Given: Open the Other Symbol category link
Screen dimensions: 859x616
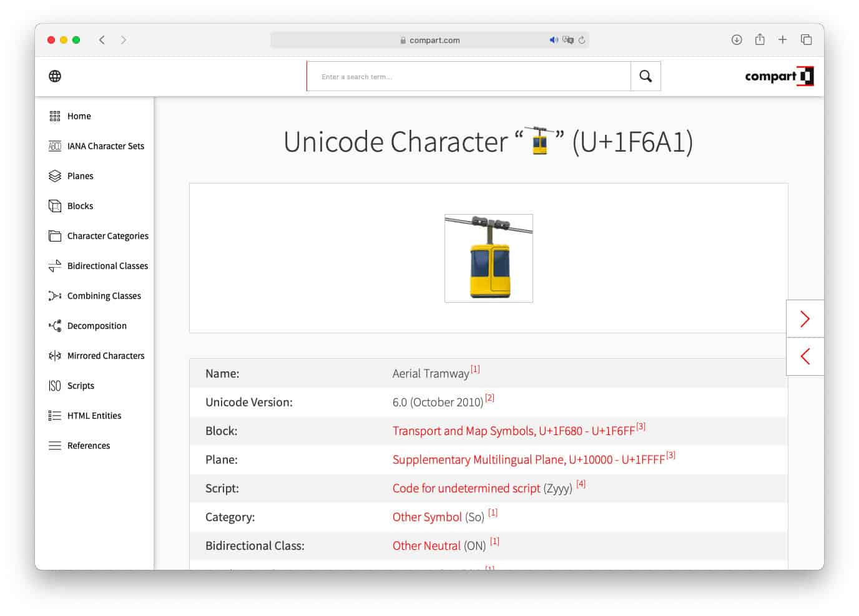Looking at the screenshot, I should click(426, 517).
